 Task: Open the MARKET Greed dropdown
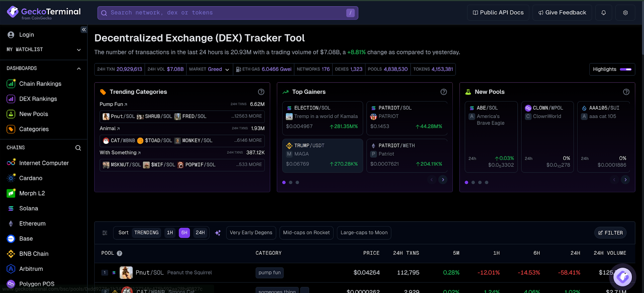pos(209,69)
